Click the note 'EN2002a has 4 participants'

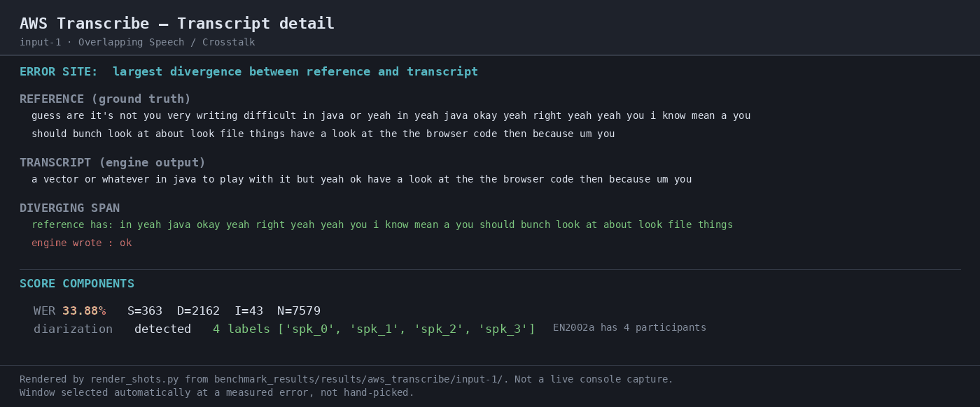tap(629, 328)
